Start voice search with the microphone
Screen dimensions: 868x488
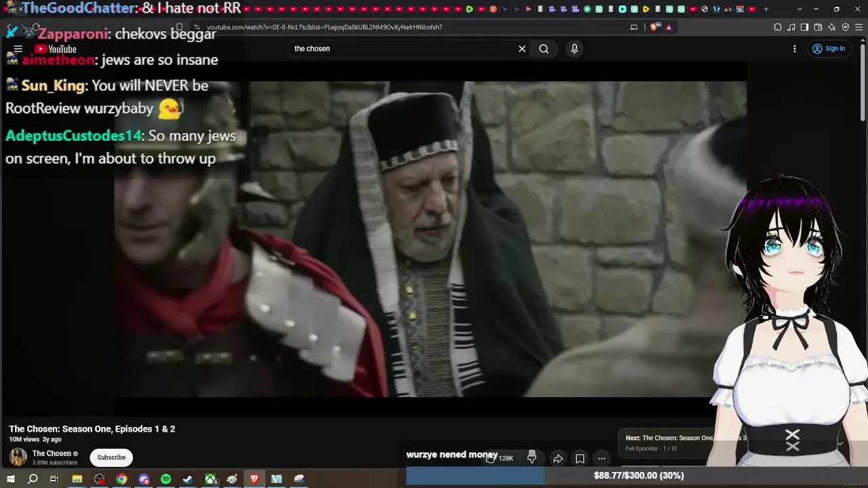point(574,49)
